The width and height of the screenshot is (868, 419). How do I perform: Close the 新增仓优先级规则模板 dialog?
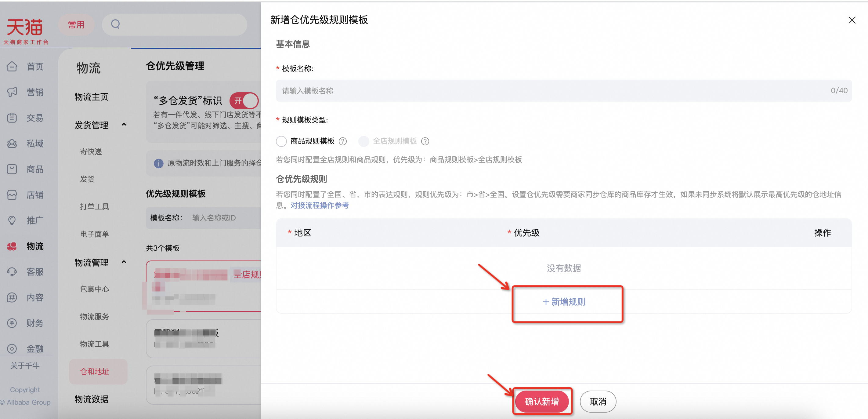point(852,20)
